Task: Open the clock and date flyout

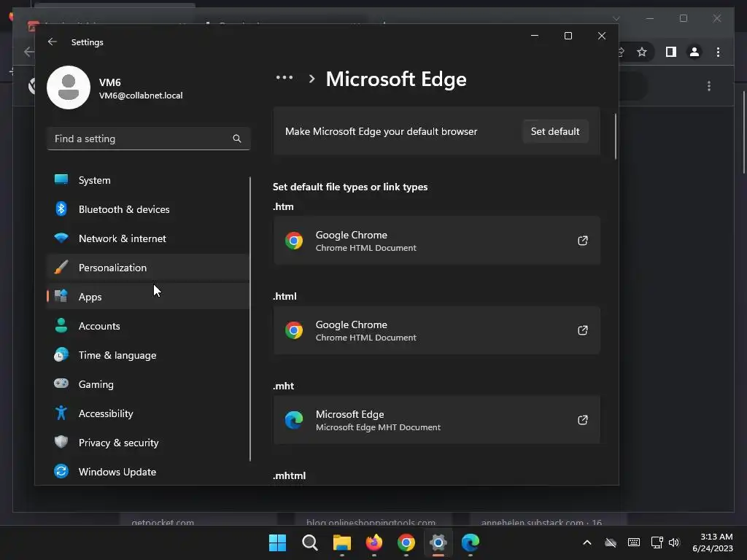Action: [x=713, y=542]
